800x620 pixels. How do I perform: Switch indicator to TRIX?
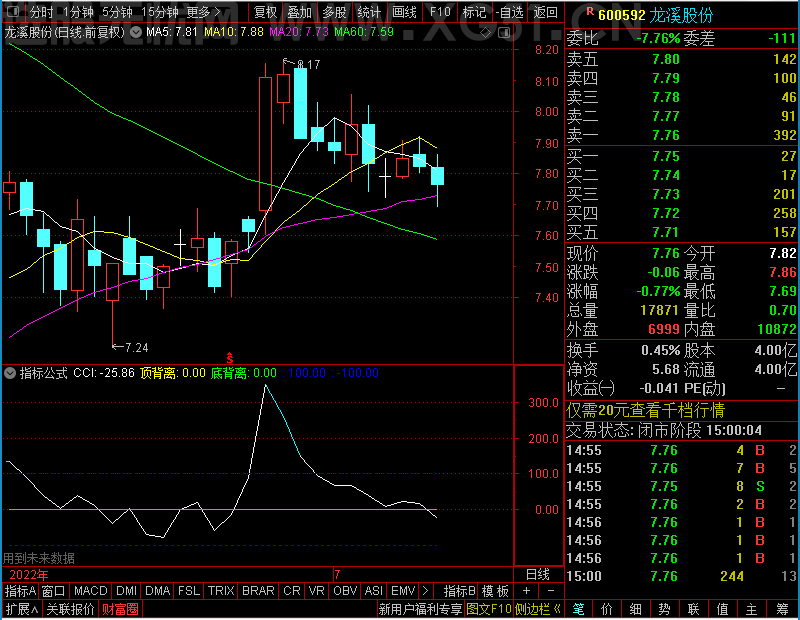pyautogui.click(x=221, y=591)
